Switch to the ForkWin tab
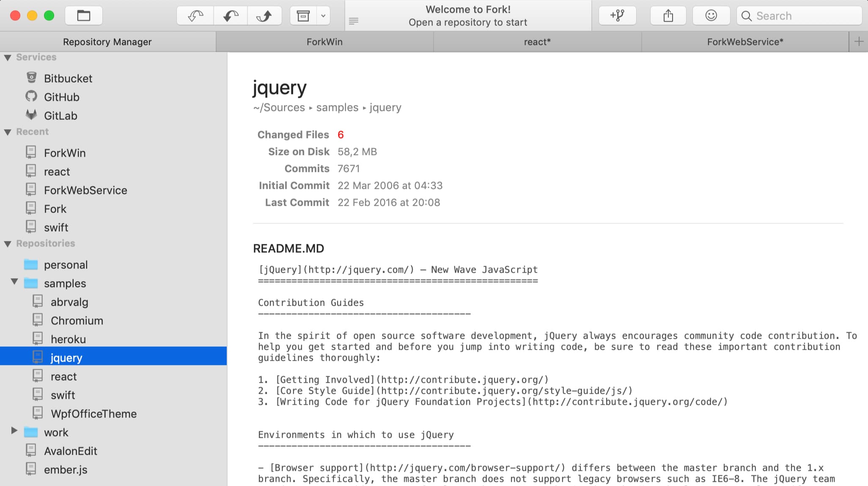 (324, 42)
